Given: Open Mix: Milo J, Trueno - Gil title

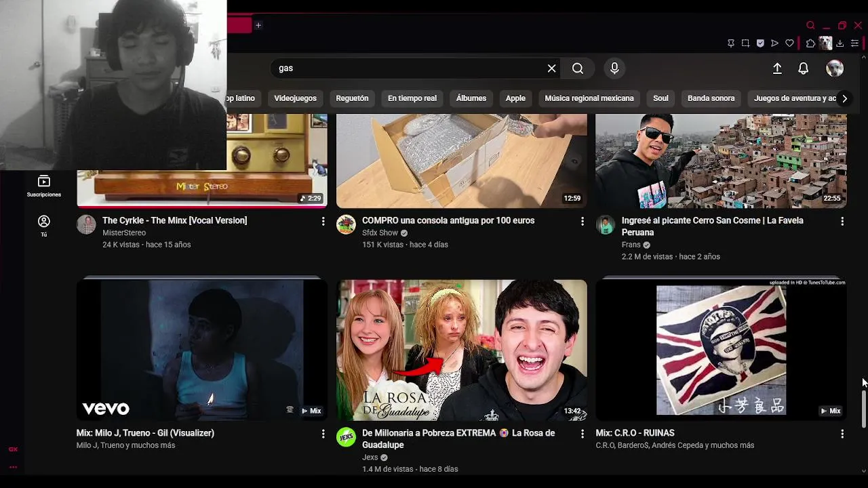Looking at the screenshot, I should click(x=145, y=433).
